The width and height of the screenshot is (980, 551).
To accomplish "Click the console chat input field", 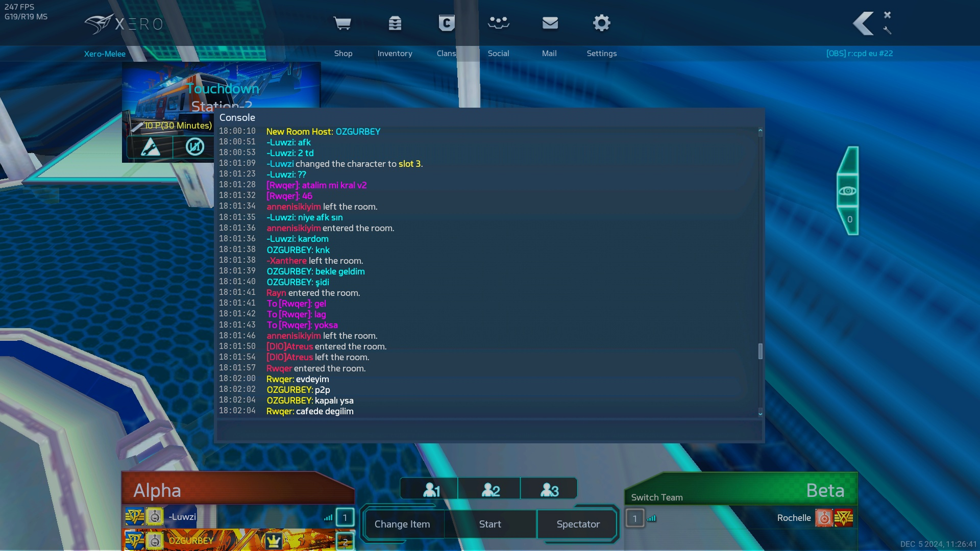I will [x=488, y=430].
